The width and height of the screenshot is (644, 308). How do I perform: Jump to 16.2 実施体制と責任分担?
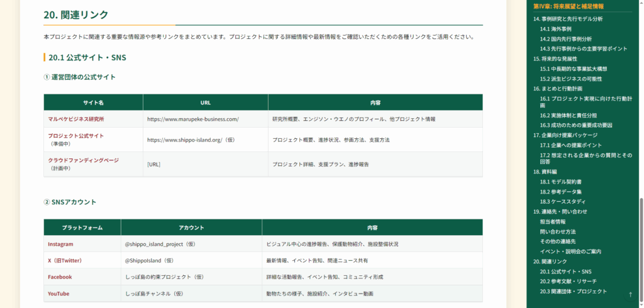click(569, 116)
